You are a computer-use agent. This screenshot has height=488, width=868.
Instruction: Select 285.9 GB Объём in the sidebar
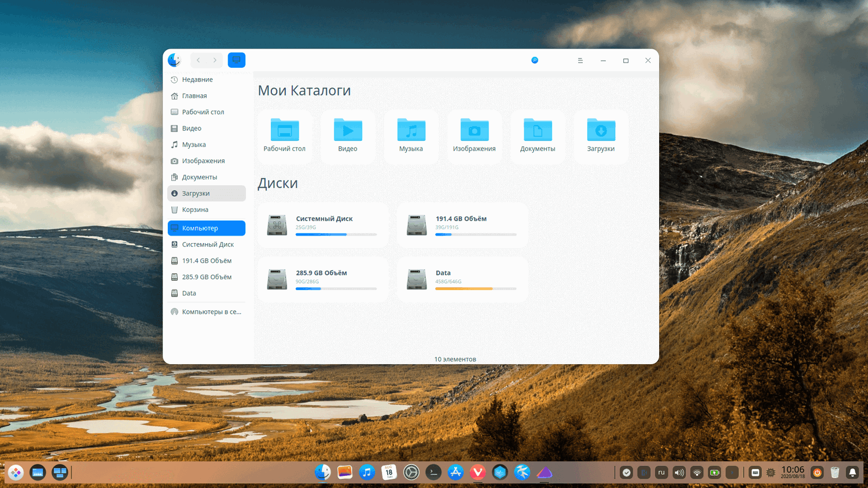click(x=207, y=277)
